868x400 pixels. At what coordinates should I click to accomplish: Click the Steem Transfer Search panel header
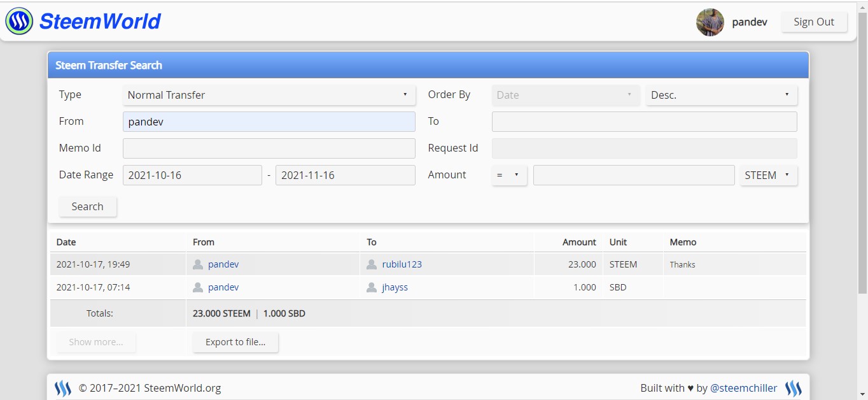click(x=428, y=65)
